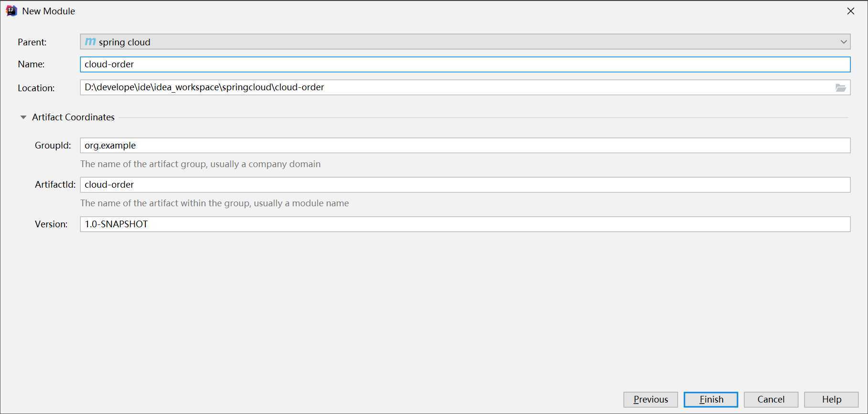Click the Version label
868x414 pixels.
click(51, 224)
